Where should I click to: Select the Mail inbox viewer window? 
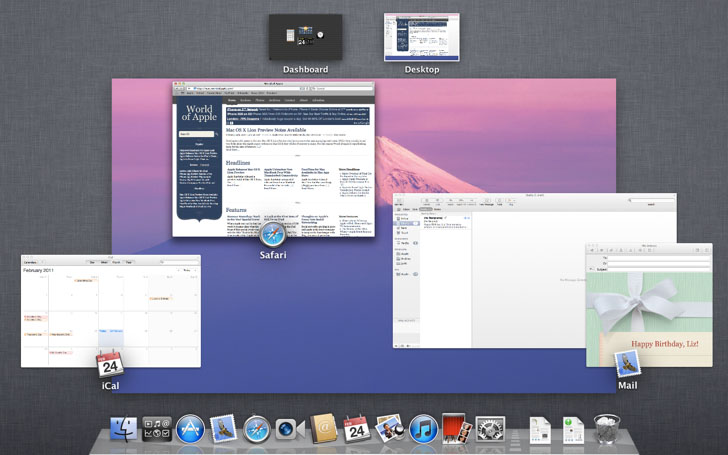click(x=489, y=271)
